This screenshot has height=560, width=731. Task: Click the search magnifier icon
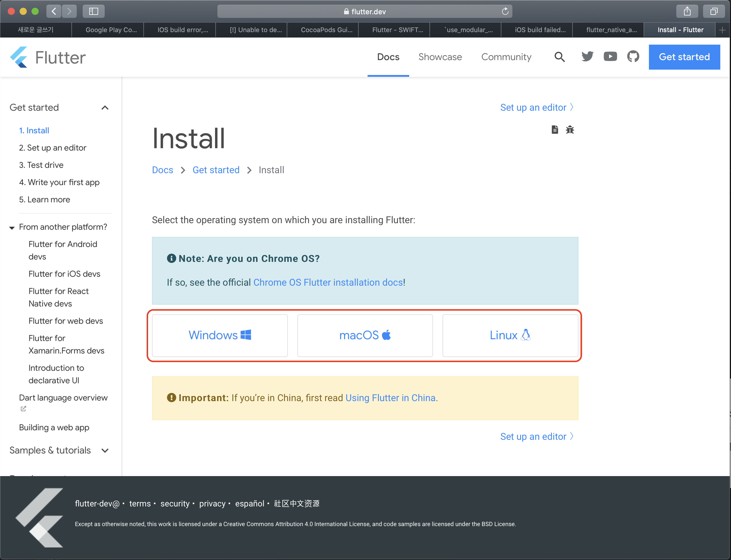pos(559,57)
